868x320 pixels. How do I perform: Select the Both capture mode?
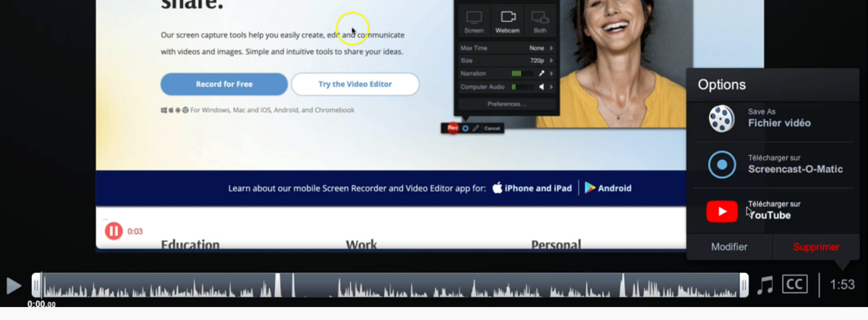tap(540, 21)
